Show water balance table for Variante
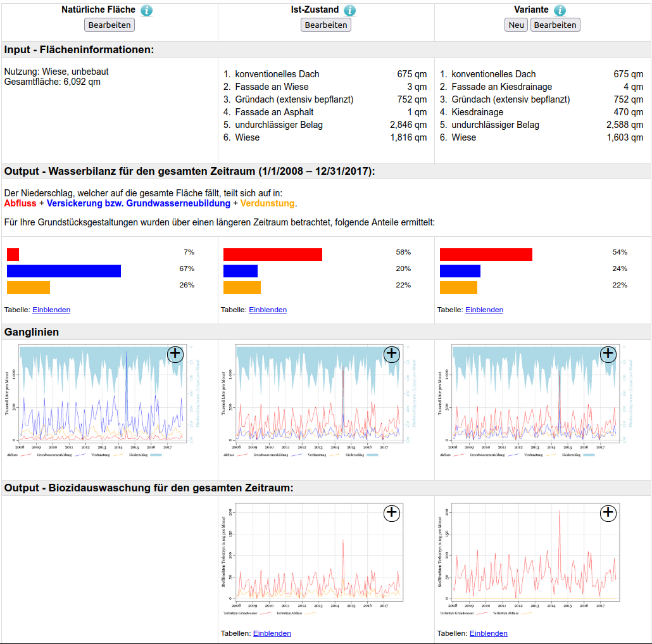The width and height of the screenshot is (652, 644). [484, 310]
